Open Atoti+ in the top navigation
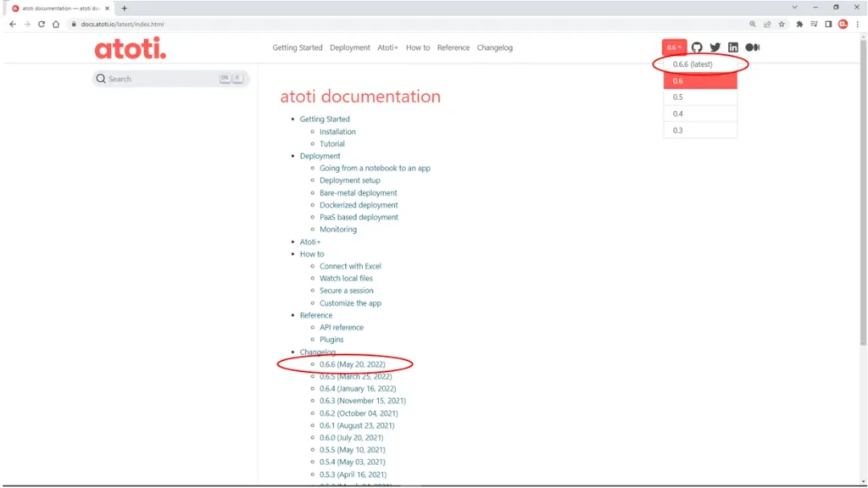The image size is (868, 488). [387, 47]
